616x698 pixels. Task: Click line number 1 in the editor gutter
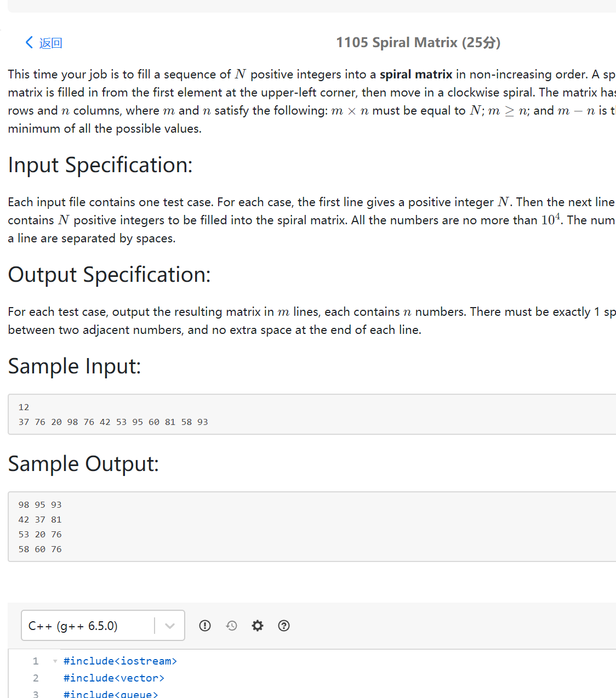[36, 661]
